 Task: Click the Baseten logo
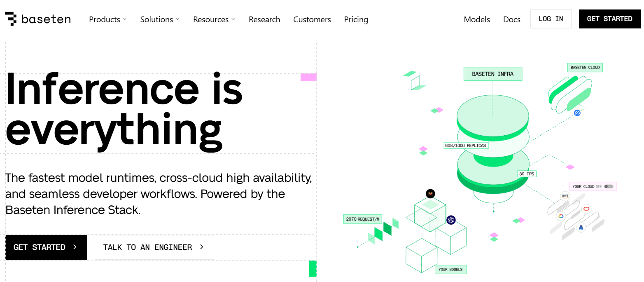point(37,19)
